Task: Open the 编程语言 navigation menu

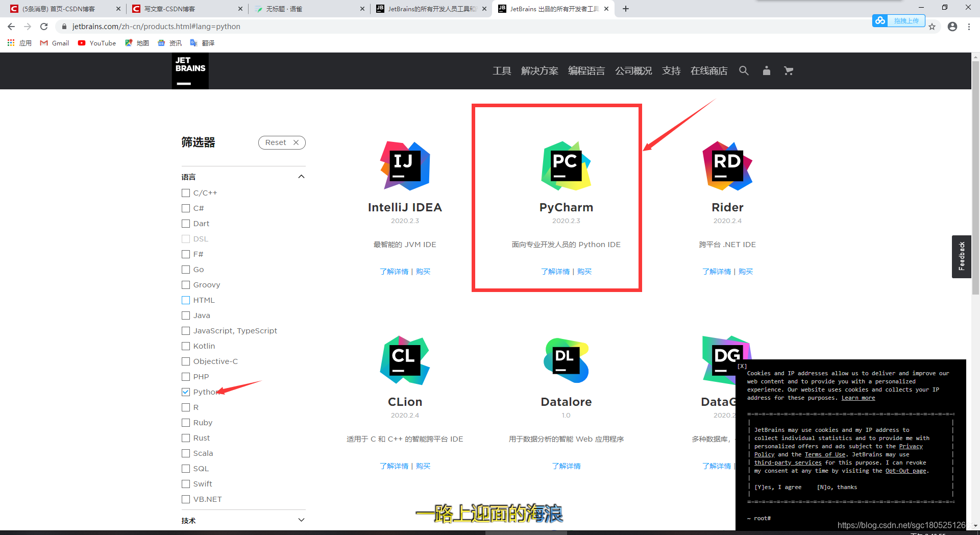Action: point(586,71)
